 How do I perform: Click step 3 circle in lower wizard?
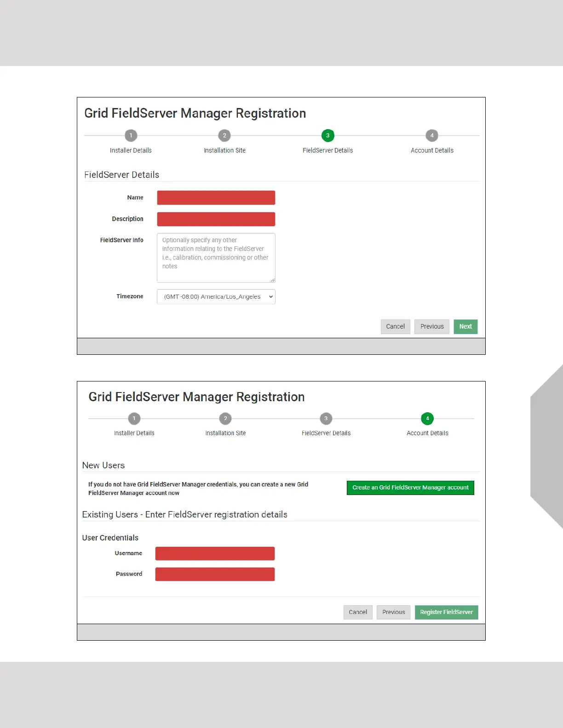[x=326, y=419]
